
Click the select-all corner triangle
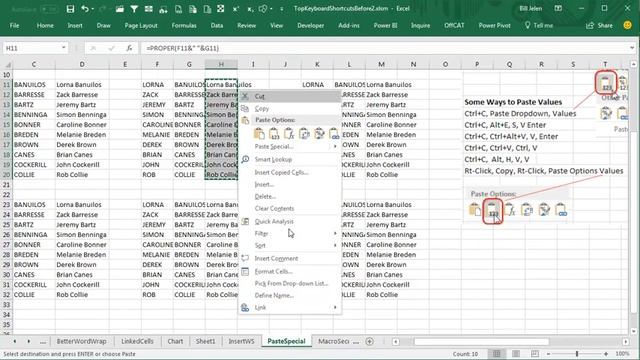point(7,64)
